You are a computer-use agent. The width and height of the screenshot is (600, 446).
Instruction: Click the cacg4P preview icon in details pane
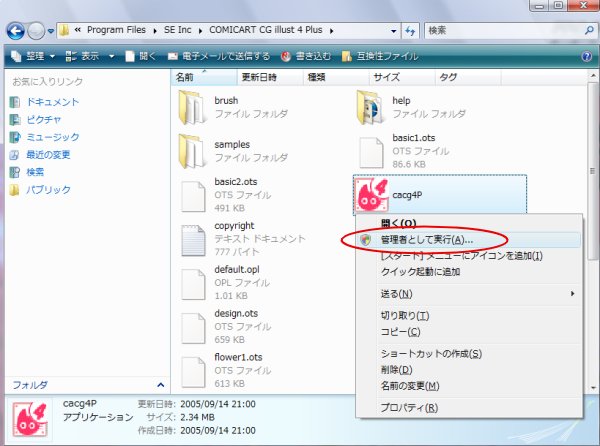coord(30,419)
